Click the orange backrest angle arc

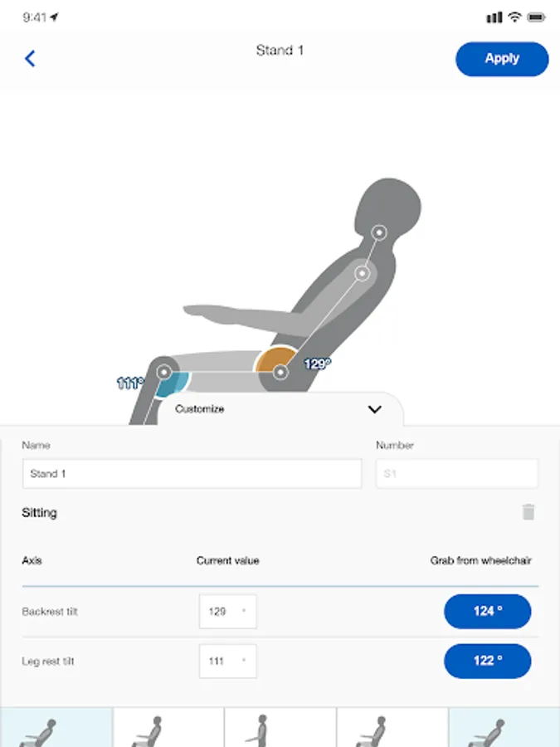tap(274, 359)
